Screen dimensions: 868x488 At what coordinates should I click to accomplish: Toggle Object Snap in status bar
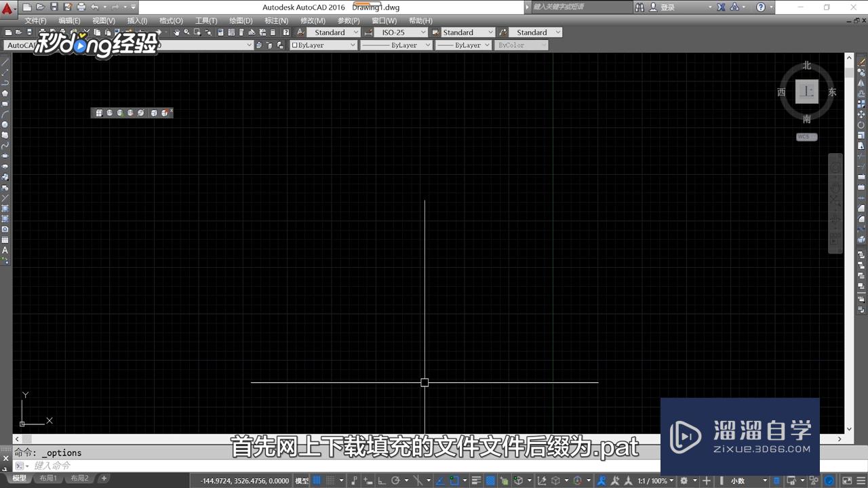pyautogui.click(x=456, y=481)
